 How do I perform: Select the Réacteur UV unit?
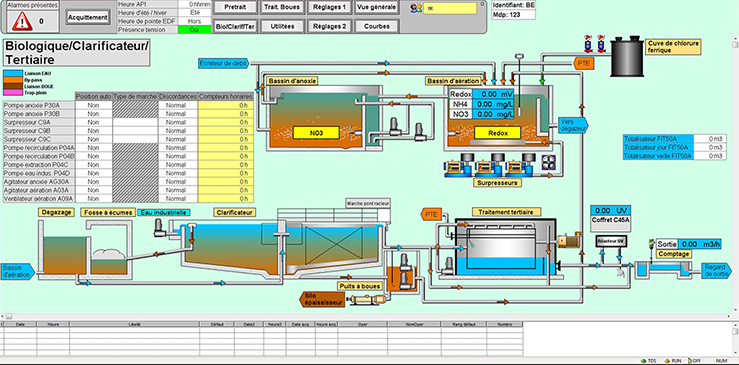pos(611,241)
